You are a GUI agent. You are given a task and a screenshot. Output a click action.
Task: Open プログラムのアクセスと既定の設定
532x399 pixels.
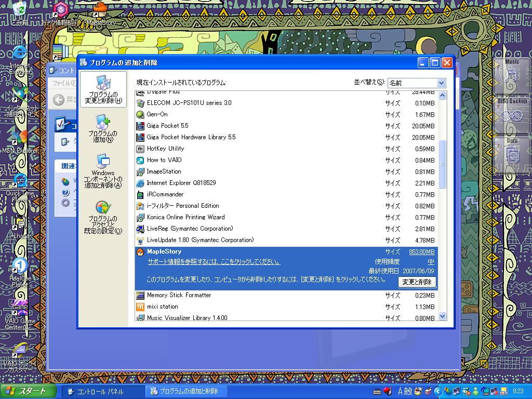[103, 217]
